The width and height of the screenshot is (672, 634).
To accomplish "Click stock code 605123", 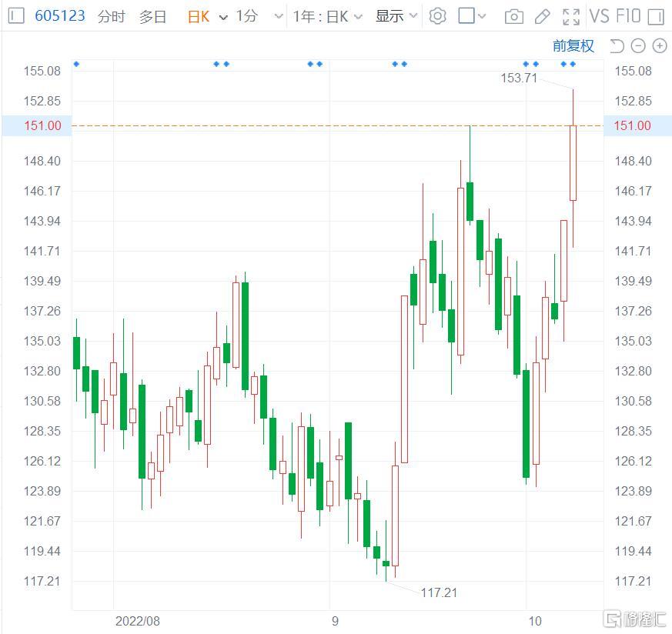I will pyautogui.click(x=60, y=16).
